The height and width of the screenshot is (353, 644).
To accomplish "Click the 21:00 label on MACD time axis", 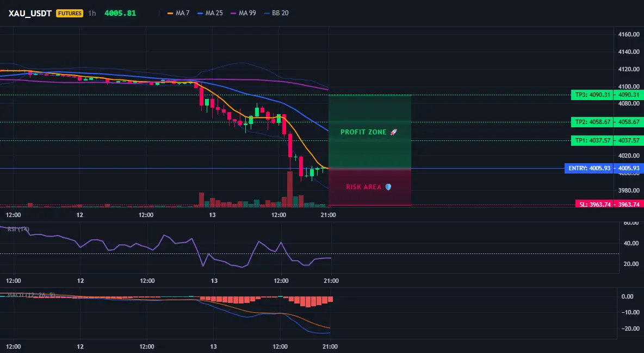I will pyautogui.click(x=330, y=346).
